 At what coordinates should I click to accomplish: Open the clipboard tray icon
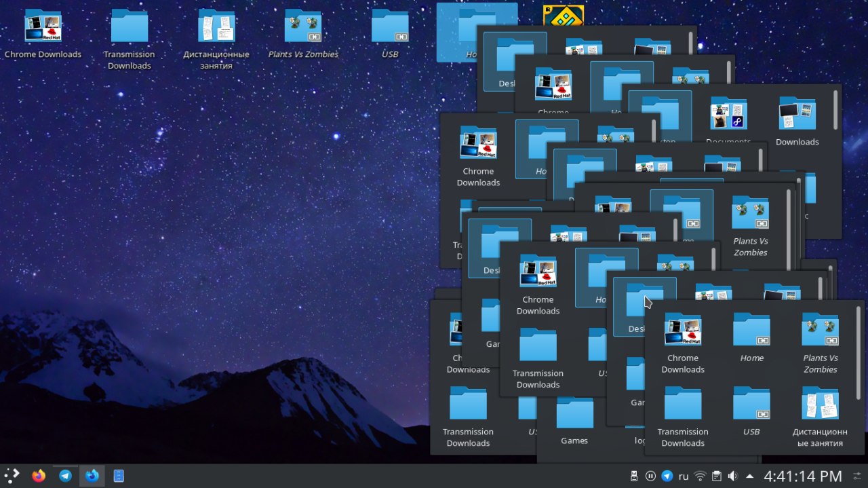point(716,476)
